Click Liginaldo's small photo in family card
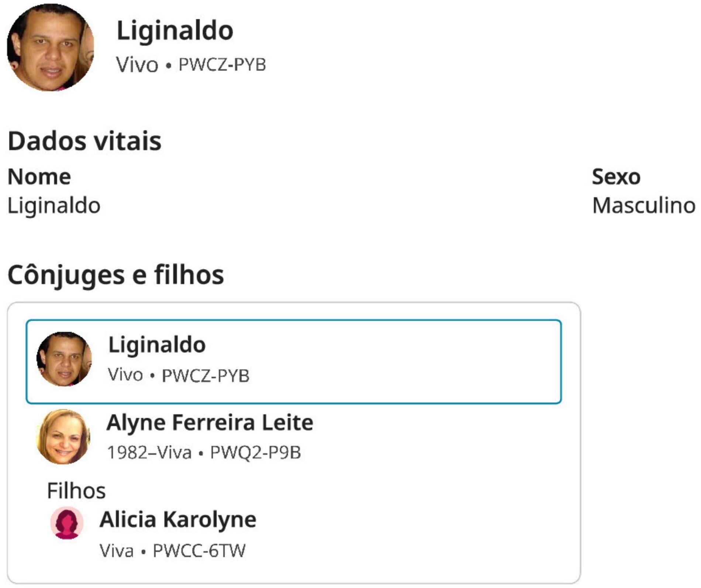 (x=64, y=359)
